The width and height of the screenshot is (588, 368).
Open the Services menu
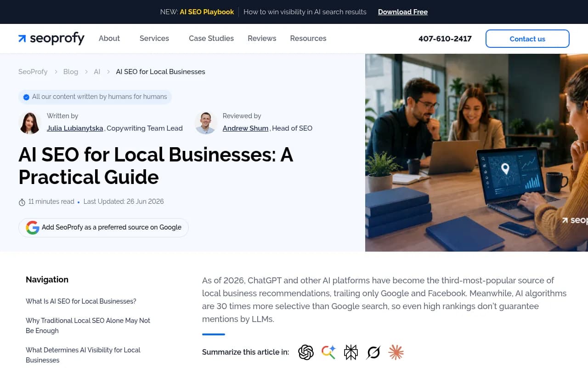154,39
